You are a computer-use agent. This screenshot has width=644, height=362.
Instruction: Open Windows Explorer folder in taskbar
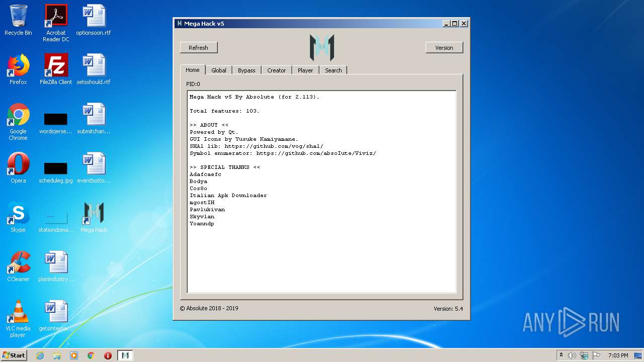click(x=57, y=355)
